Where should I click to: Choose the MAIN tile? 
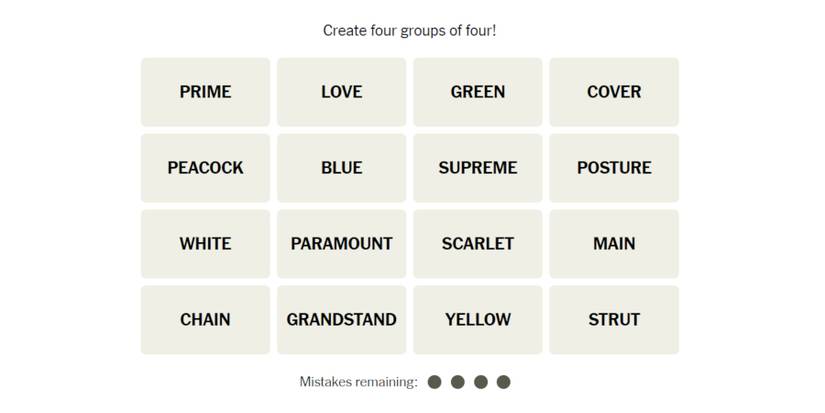tap(614, 244)
